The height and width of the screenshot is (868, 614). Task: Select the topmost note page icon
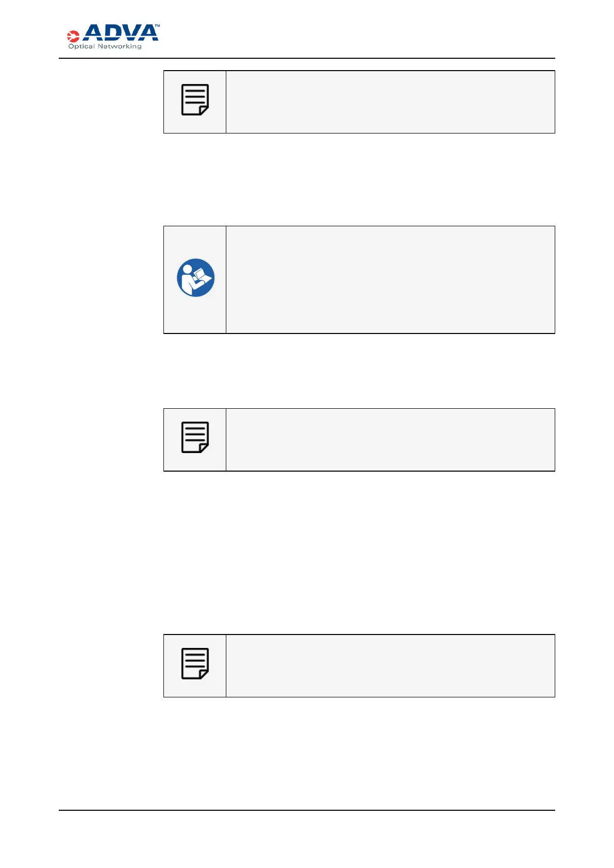195,100
